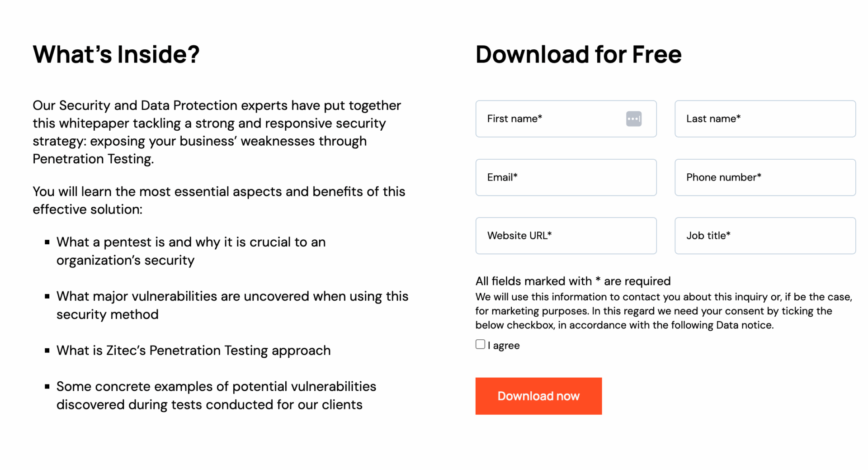Viewport: 868px width, 470px height.
Task: Tick the I agree consent checkbox
Action: (x=480, y=344)
